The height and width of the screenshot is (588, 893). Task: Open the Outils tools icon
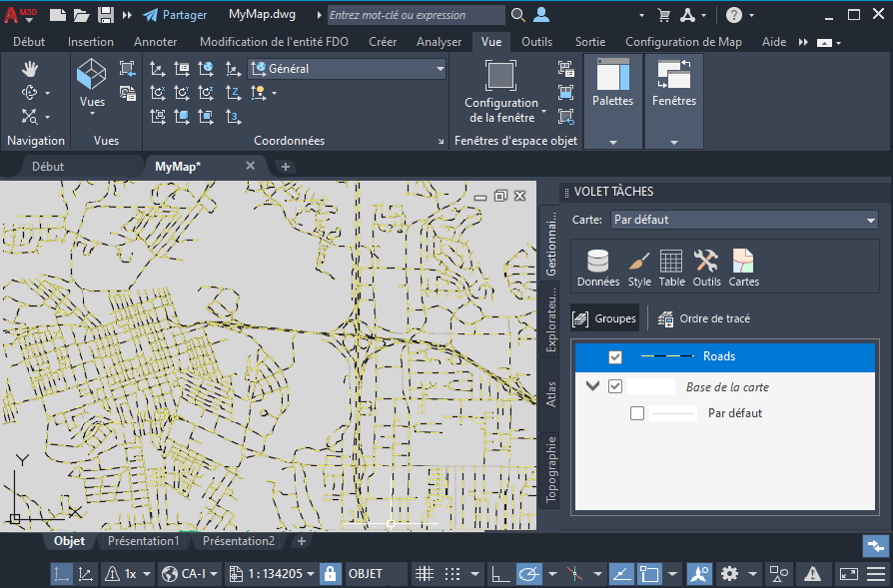pyautogui.click(x=706, y=268)
